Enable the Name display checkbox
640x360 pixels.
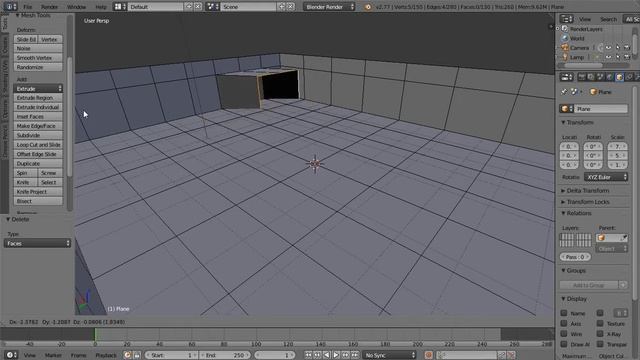564,313
